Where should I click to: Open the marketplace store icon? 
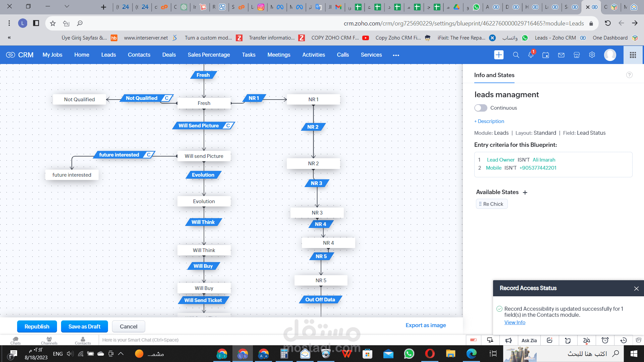[577, 55]
